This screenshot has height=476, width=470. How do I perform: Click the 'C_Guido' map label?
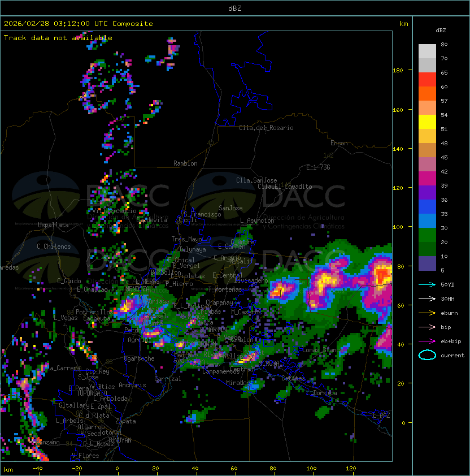(69, 281)
